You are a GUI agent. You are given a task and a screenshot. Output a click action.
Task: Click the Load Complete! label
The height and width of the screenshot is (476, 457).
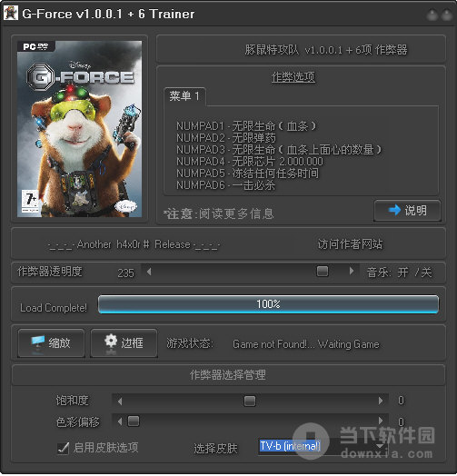coord(54,308)
